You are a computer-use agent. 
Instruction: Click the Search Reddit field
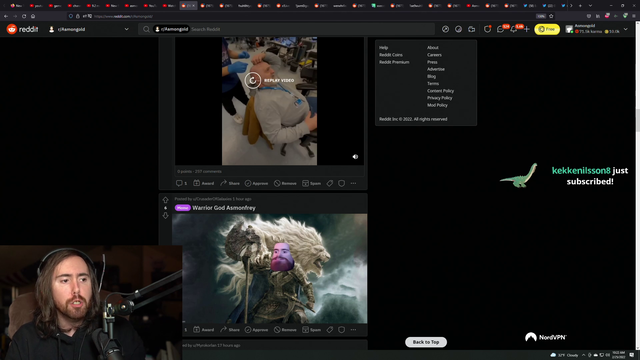click(310, 29)
